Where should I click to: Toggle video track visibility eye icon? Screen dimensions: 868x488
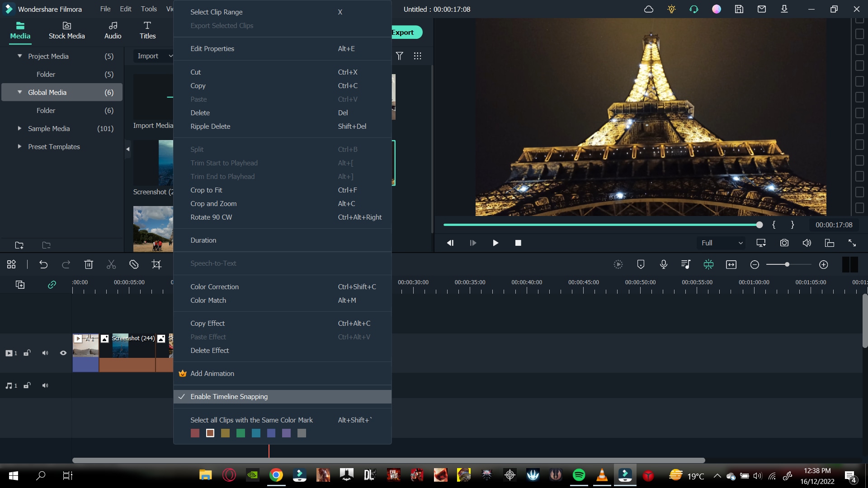[x=62, y=353]
